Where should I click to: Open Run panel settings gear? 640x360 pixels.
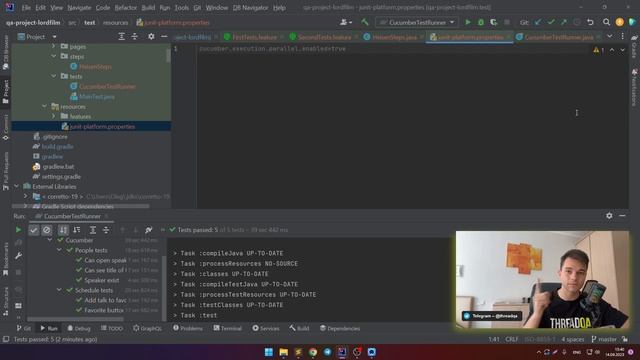click(x=609, y=216)
